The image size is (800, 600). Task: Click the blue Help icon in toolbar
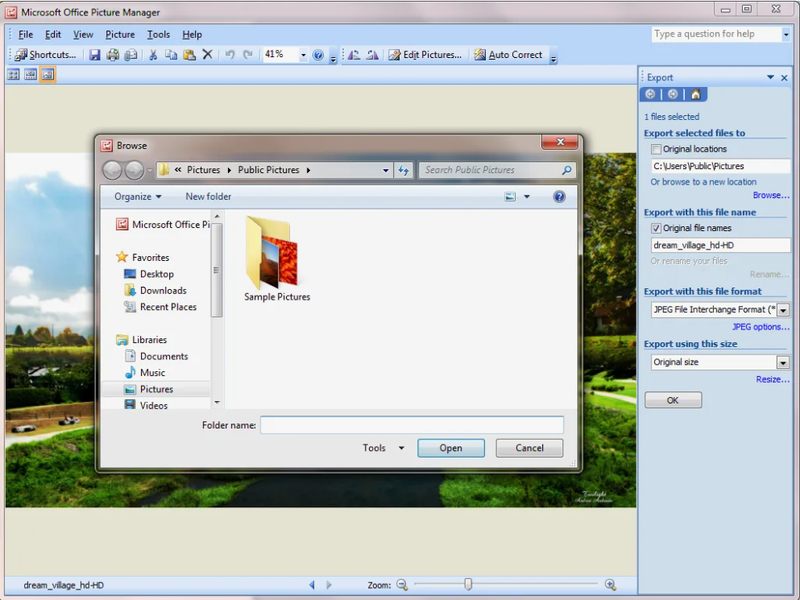318,55
